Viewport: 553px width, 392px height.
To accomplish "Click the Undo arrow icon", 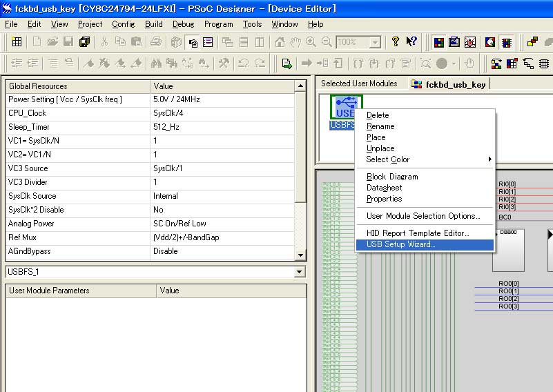I will click(243, 63).
